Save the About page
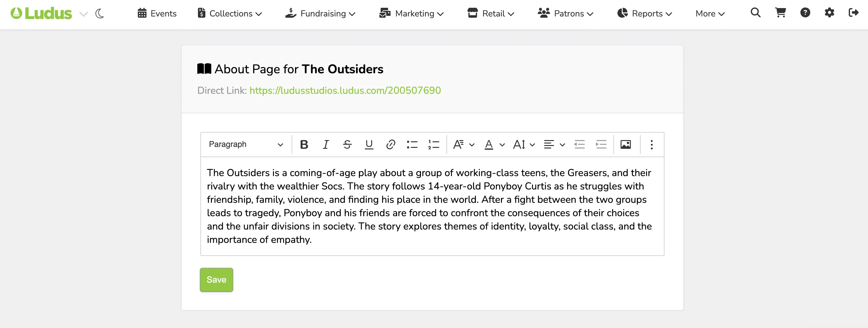Viewport: 868px width, 328px height. (x=216, y=280)
